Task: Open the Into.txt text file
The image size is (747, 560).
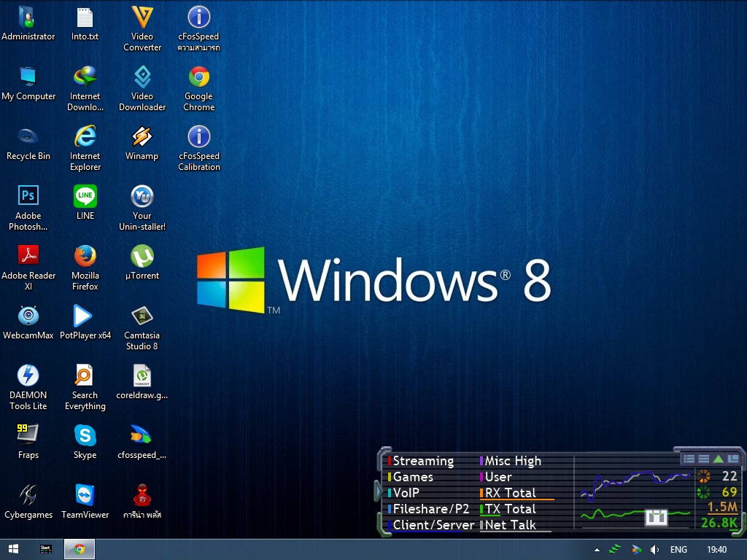Action: 85,24
